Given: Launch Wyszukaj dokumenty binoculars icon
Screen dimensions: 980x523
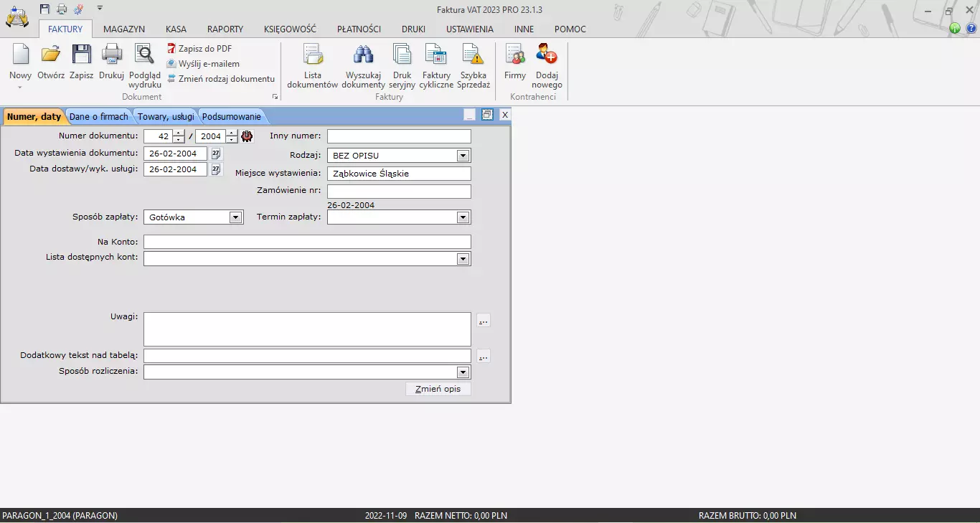Looking at the screenshot, I should click(363, 55).
